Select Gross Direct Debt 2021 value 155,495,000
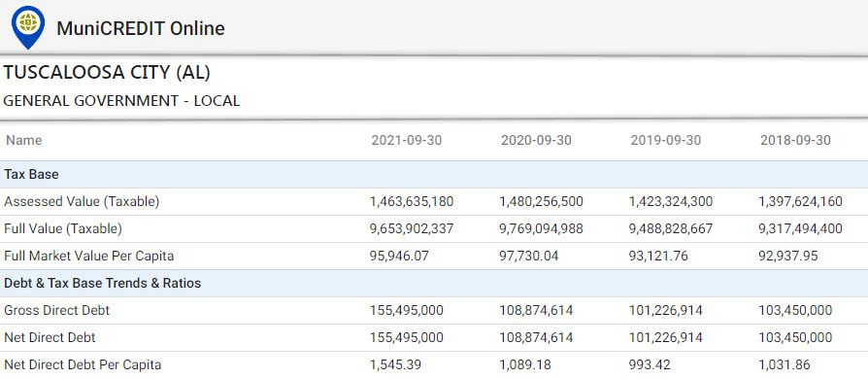The image size is (868, 379). [406, 310]
